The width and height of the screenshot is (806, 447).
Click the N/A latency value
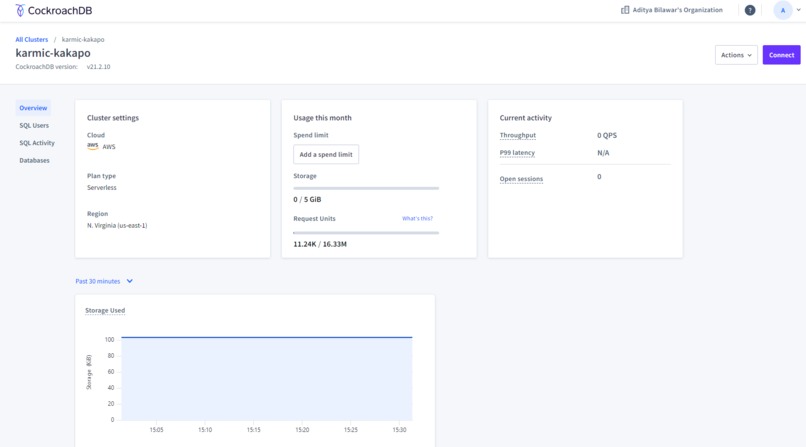pyautogui.click(x=603, y=153)
